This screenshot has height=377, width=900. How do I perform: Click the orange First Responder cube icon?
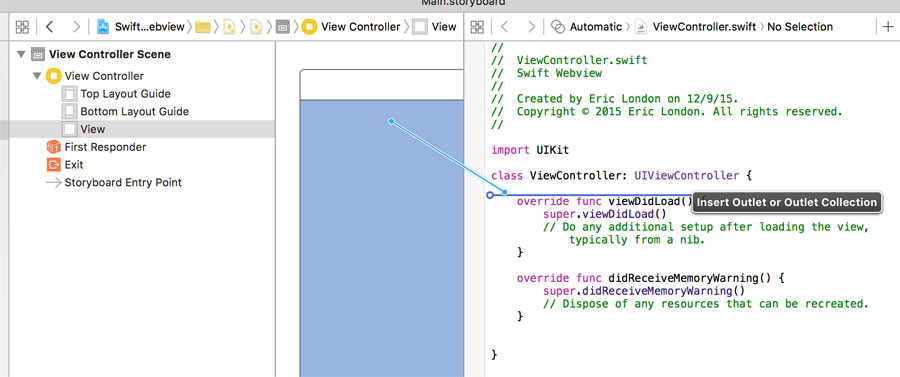53,147
